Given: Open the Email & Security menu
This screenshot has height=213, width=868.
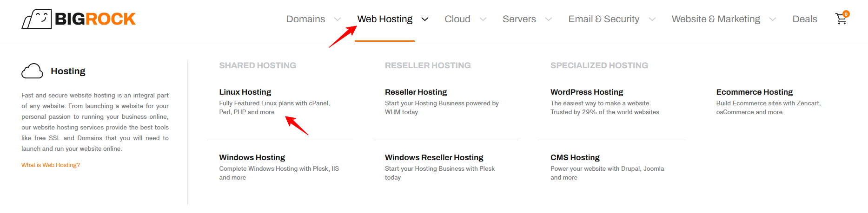Looking at the screenshot, I should (604, 19).
